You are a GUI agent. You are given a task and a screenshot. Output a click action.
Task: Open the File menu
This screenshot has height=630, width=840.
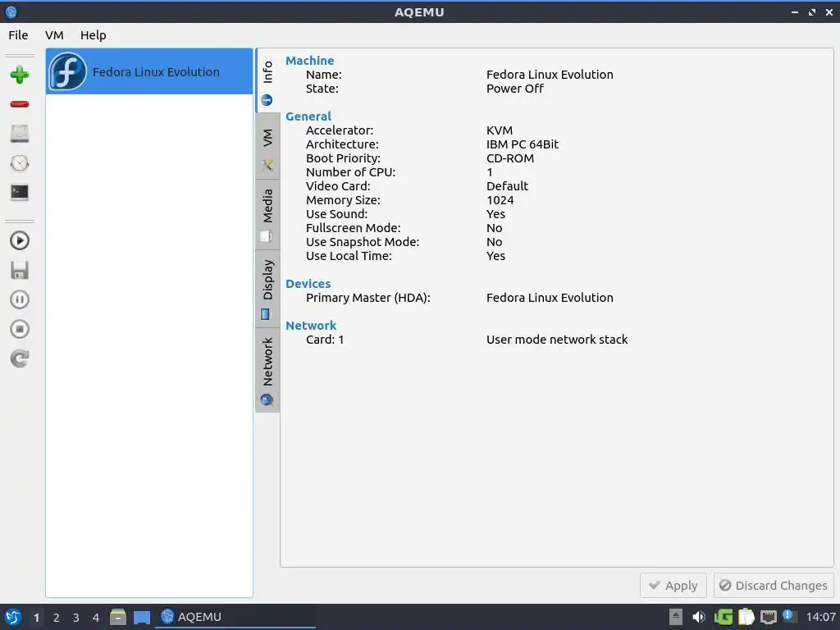(x=18, y=35)
